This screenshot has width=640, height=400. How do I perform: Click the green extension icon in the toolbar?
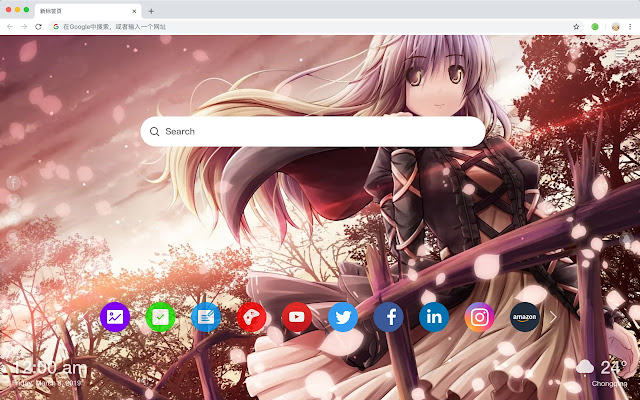pos(595,27)
